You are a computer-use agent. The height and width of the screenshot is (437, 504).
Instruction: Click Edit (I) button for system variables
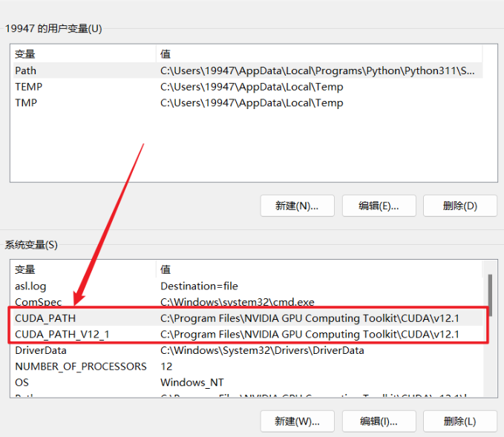coord(379,421)
